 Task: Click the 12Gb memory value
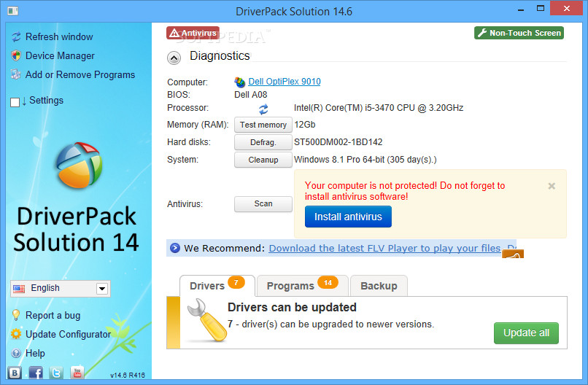(305, 125)
